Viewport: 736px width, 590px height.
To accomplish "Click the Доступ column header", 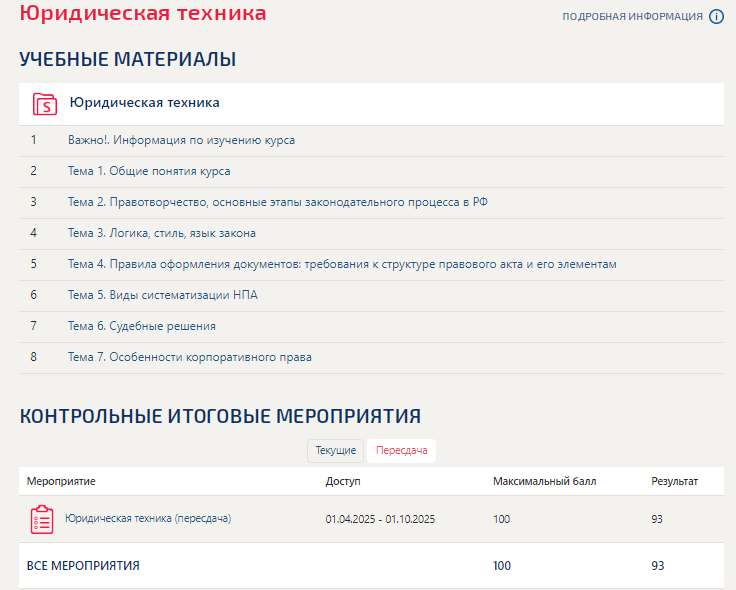I will click(343, 481).
